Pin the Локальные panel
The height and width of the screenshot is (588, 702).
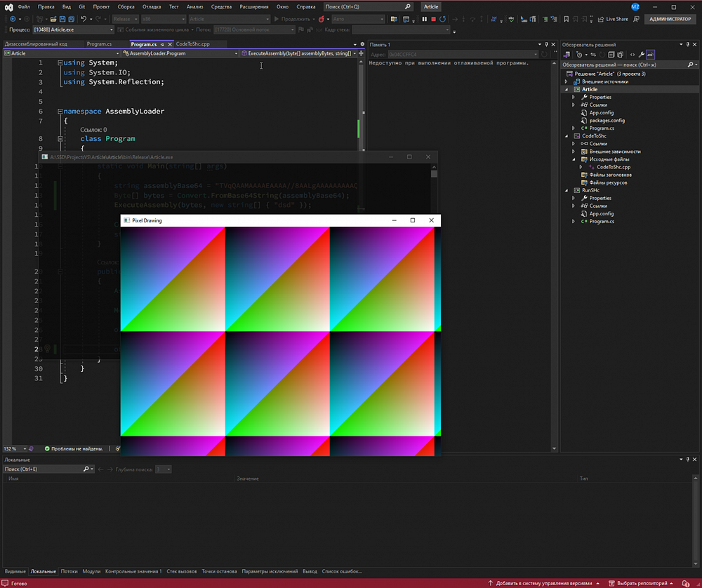coord(688,460)
